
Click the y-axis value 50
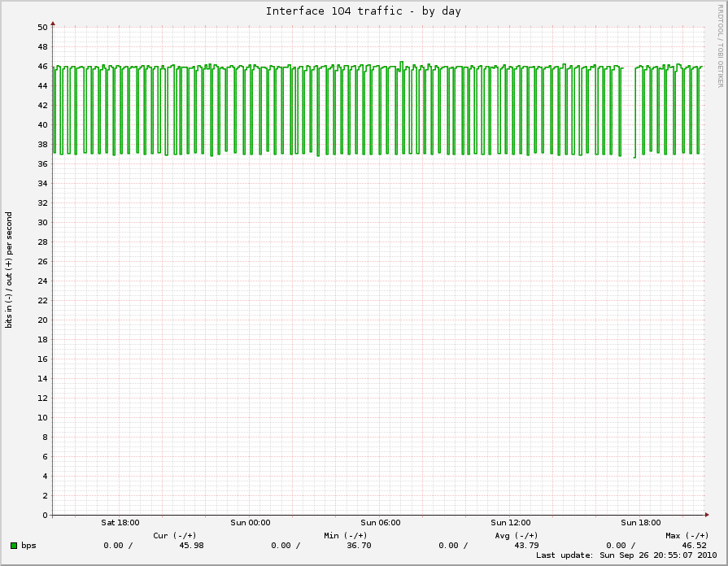43,28
